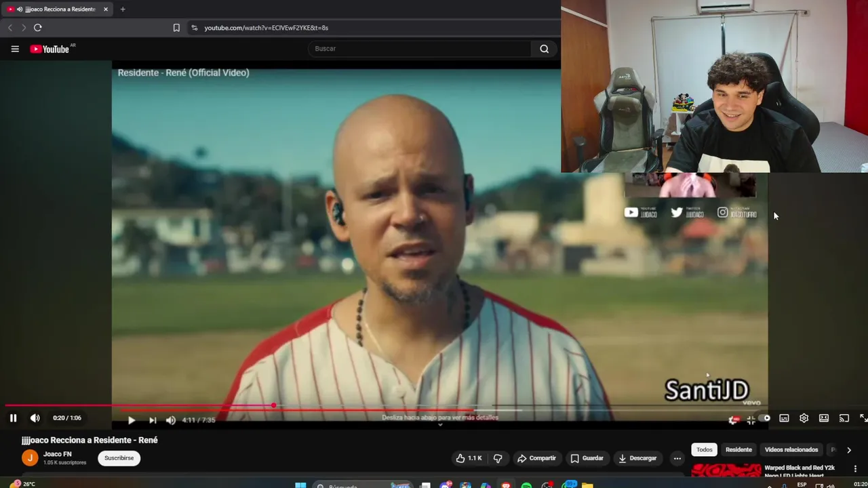
Task: Show more filter chips with right chevron
Action: 848,449
